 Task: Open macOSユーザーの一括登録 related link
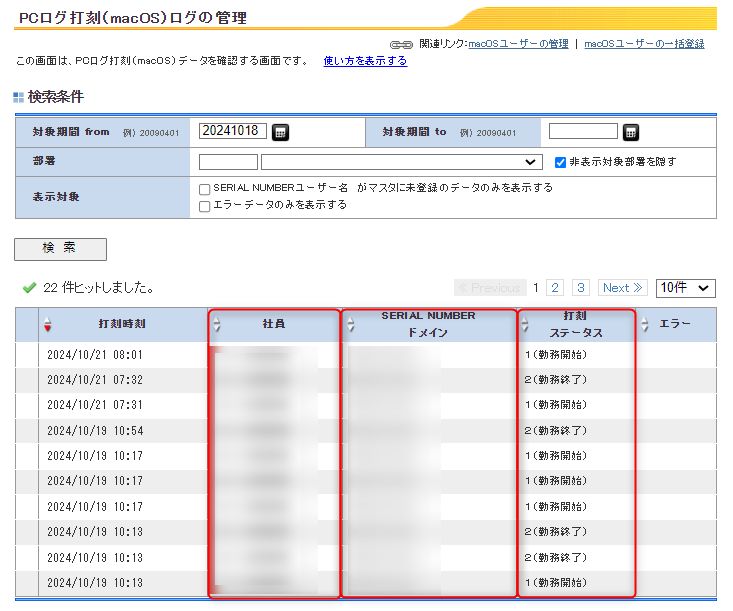coord(644,44)
